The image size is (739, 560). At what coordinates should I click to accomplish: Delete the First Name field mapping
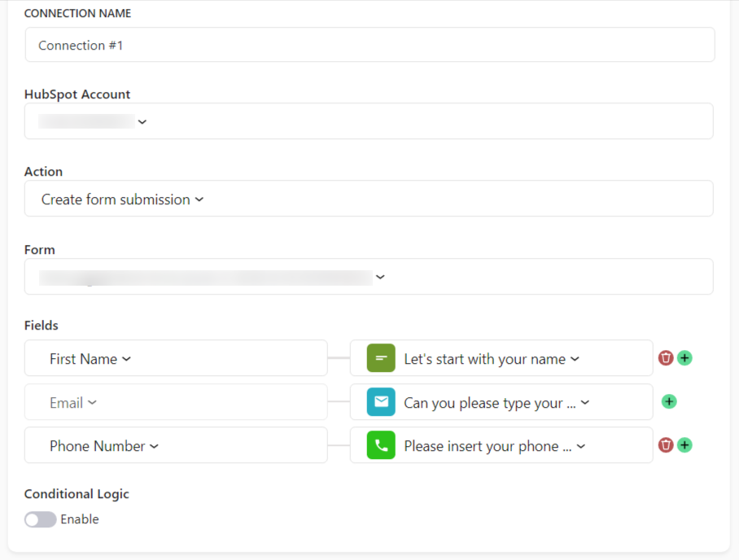coord(666,358)
